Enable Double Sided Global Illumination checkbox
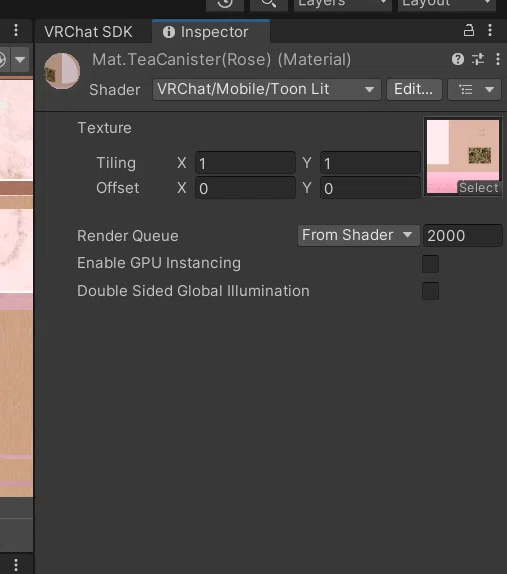The height and width of the screenshot is (574, 507). click(430, 291)
